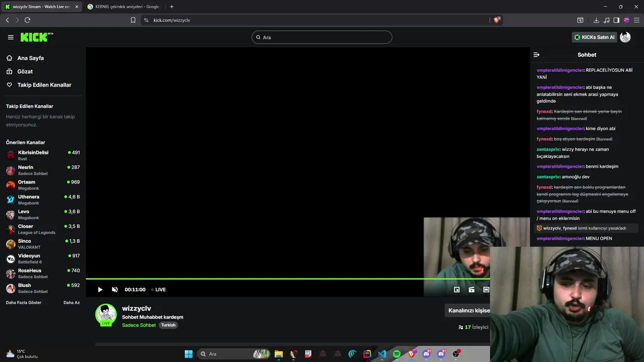Open Spotify from the taskbar
Screen dimensions: 644x362
click(x=396, y=354)
